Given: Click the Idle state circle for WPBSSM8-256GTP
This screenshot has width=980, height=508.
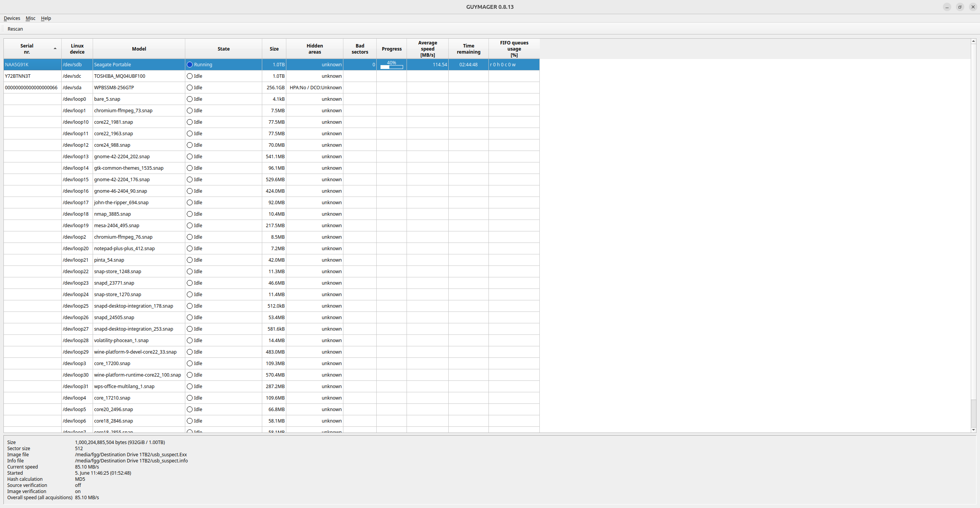Looking at the screenshot, I should (189, 87).
